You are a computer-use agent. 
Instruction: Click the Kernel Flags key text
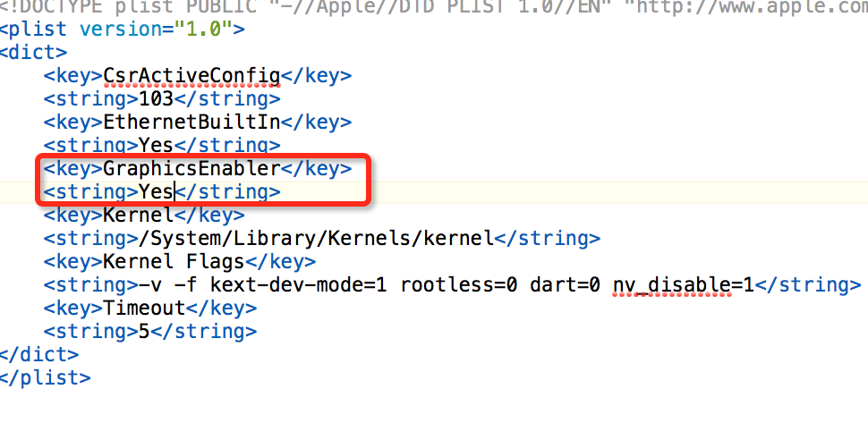click(174, 262)
